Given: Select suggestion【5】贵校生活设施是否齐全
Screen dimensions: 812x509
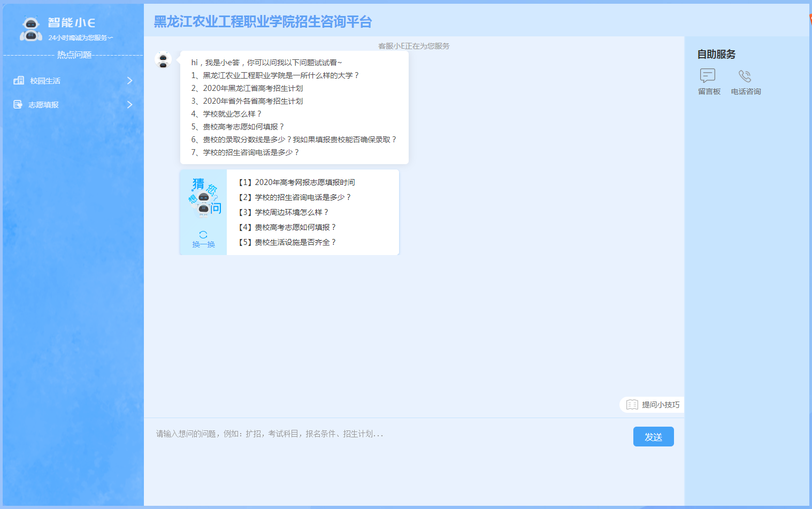Looking at the screenshot, I should coord(287,242).
